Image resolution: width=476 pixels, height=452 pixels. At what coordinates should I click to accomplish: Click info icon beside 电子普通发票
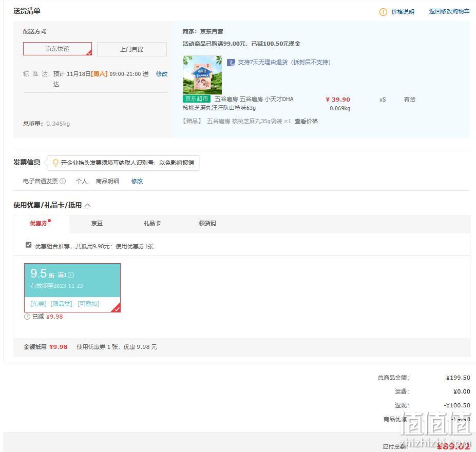(63, 181)
